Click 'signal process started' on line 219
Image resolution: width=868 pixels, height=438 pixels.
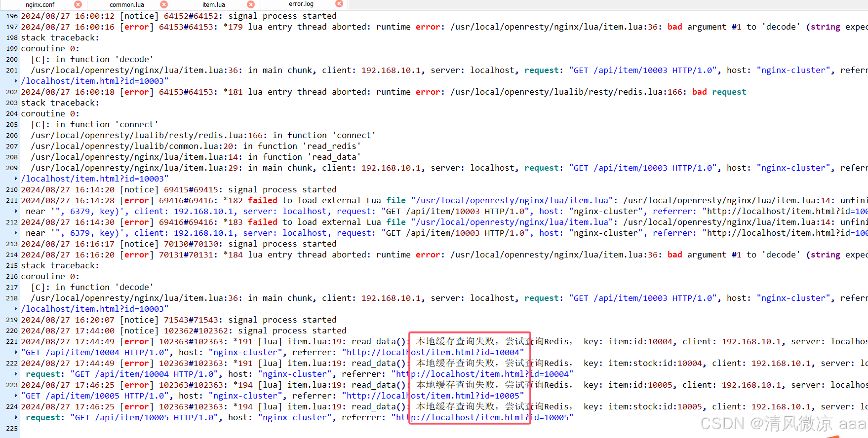[282, 320]
